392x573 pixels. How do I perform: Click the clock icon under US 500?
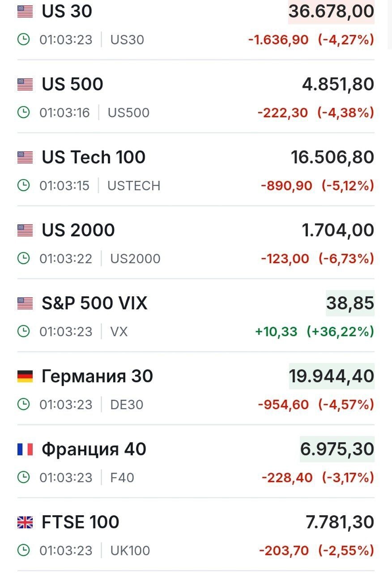23,112
